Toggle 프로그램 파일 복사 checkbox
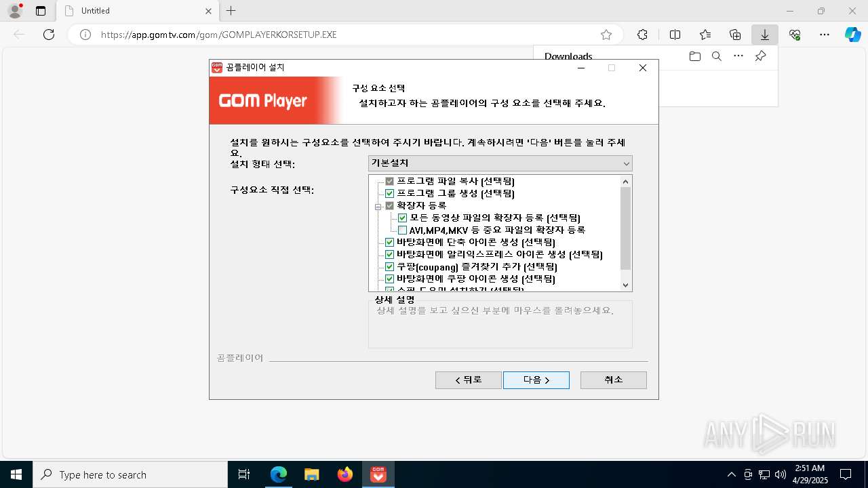The height and width of the screenshot is (488, 868). click(x=389, y=182)
